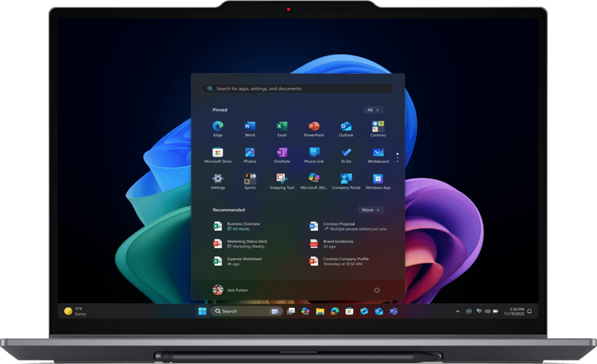
Task: Open the volume tray icon
Action: (487, 311)
